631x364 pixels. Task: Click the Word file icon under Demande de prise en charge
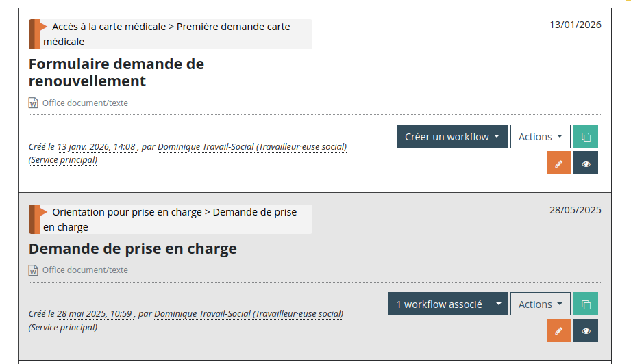point(34,270)
